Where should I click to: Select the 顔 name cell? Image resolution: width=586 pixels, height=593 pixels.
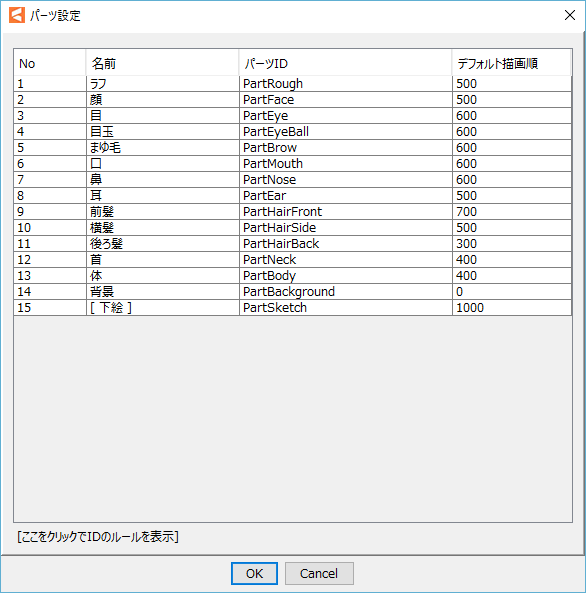pos(163,99)
